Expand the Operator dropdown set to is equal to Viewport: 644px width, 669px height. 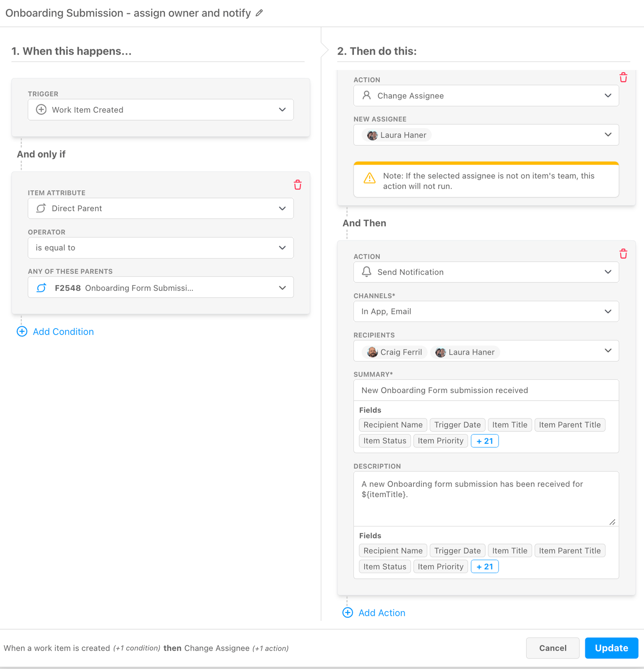tap(161, 248)
